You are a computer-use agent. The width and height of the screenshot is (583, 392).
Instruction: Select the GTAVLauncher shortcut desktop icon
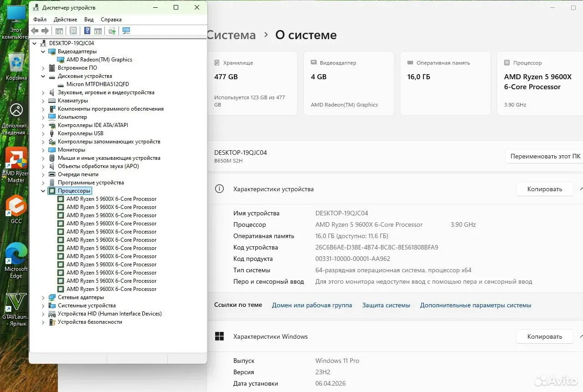coord(16,310)
